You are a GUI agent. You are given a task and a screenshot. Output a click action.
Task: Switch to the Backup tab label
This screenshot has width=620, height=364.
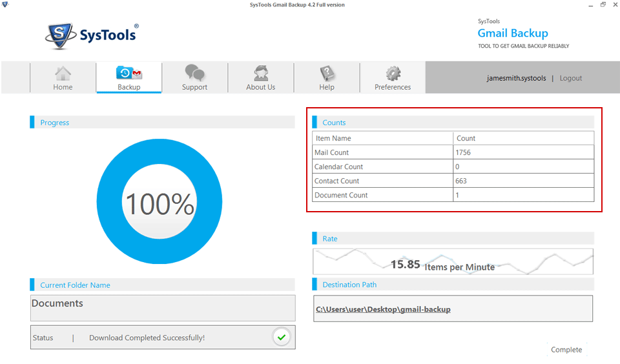(x=129, y=87)
